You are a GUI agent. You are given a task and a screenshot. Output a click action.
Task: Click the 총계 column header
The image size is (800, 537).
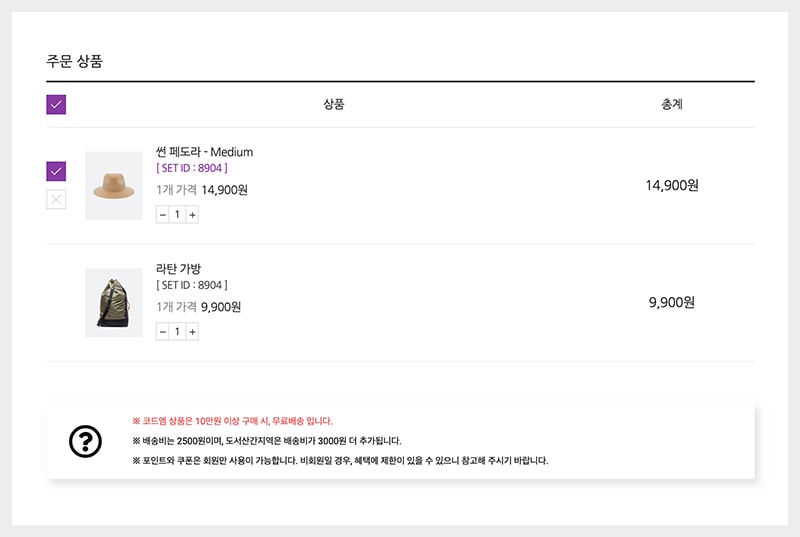coord(672,104)
